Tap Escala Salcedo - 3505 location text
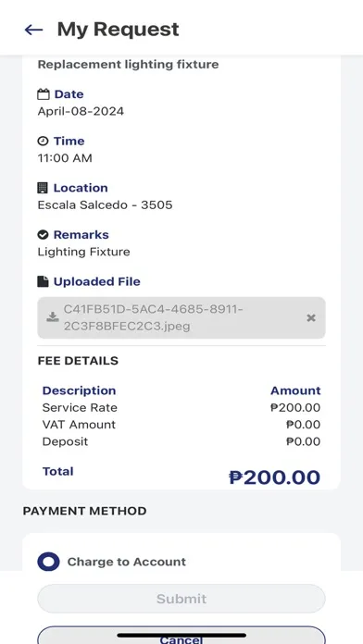 tap(105, 204)
